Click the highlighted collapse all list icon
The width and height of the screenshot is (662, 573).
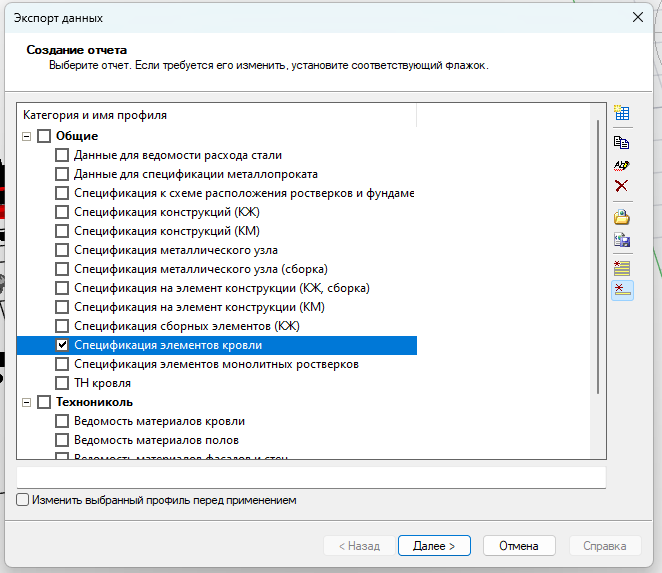tap(621, 290)
